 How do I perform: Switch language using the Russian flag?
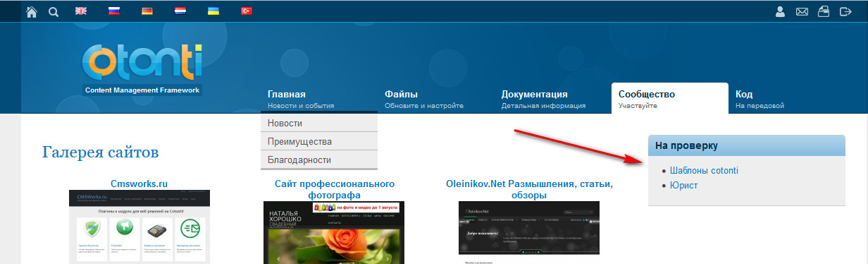click(x=114, y=11)
